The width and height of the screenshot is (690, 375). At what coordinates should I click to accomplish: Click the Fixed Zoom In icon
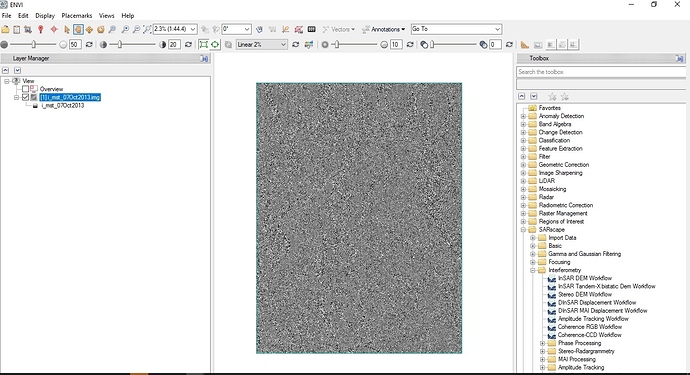[x=125, y=29]
